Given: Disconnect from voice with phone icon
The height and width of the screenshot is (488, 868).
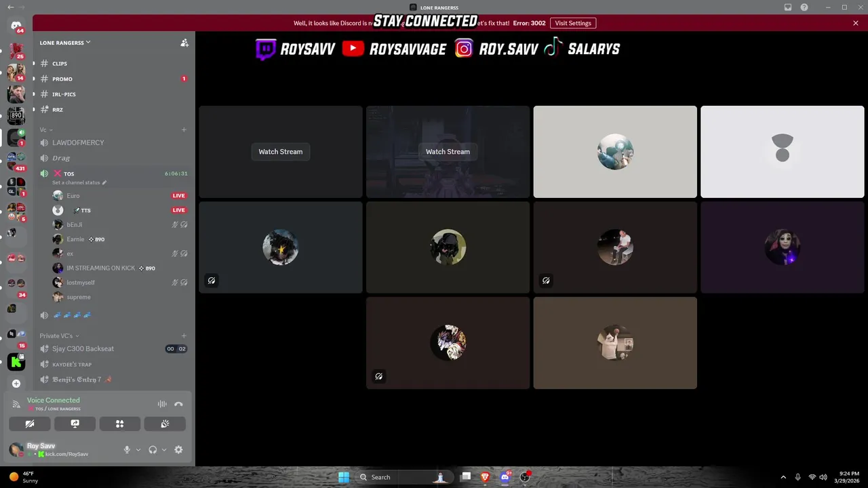Looking at the screenshot, I should point(178,404).
